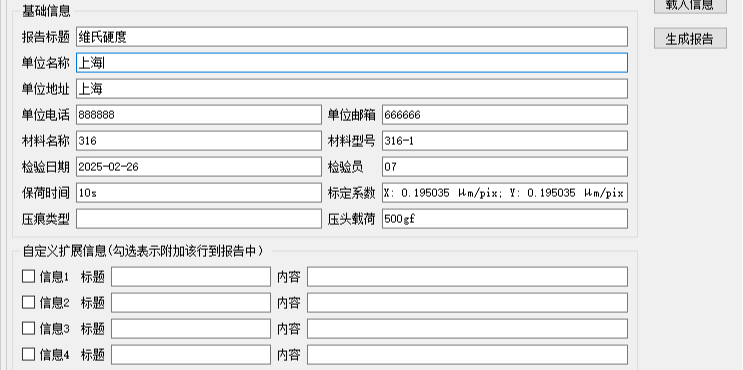Select the 检验日期 field 2025-02-26

pos(199,167)
